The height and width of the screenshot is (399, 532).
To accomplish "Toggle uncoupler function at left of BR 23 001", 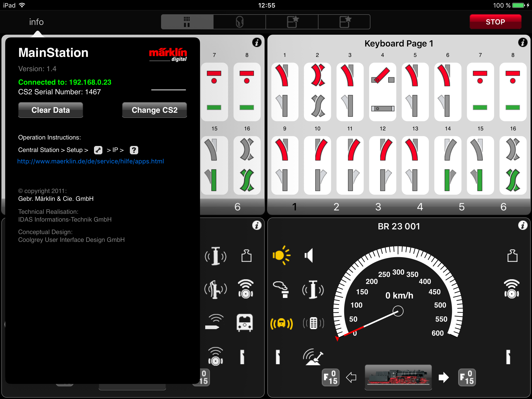I will coord(278,357).
